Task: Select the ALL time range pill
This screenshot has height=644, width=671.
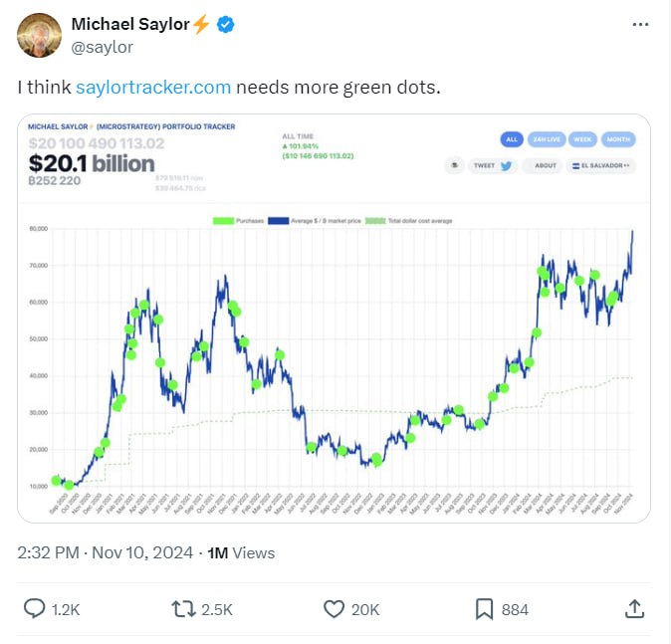Action: 512,139
